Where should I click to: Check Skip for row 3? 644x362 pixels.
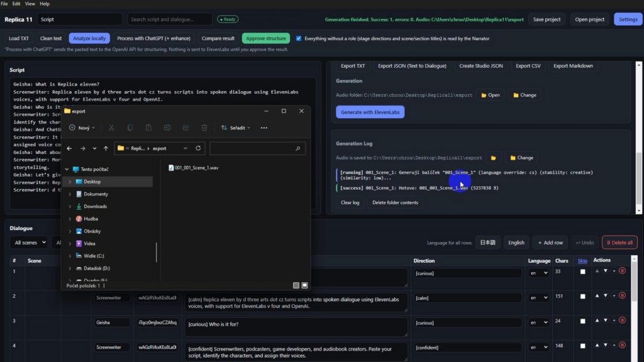[582, 321]
